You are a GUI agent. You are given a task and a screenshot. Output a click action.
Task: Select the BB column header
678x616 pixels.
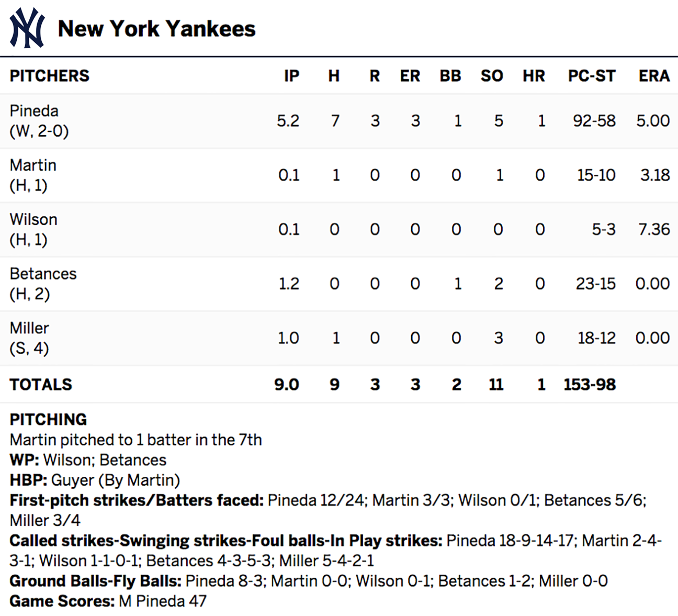(x=450, y=76)
